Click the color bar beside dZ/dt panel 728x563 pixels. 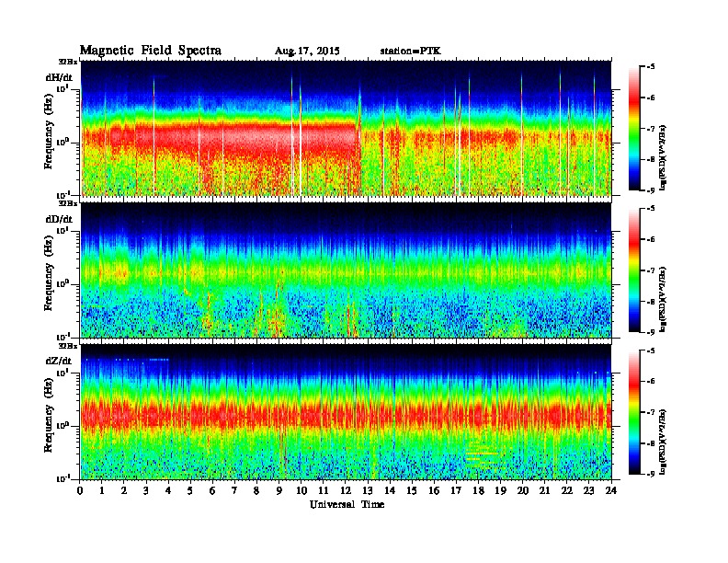point(633,412)
